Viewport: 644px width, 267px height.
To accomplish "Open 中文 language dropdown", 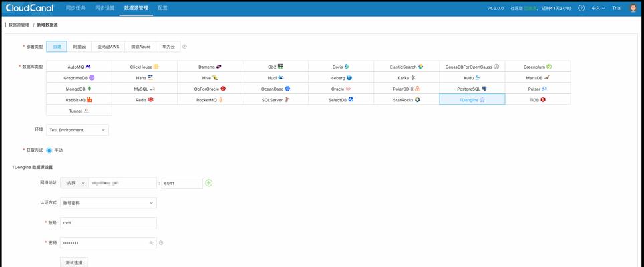I will point(598,8).
